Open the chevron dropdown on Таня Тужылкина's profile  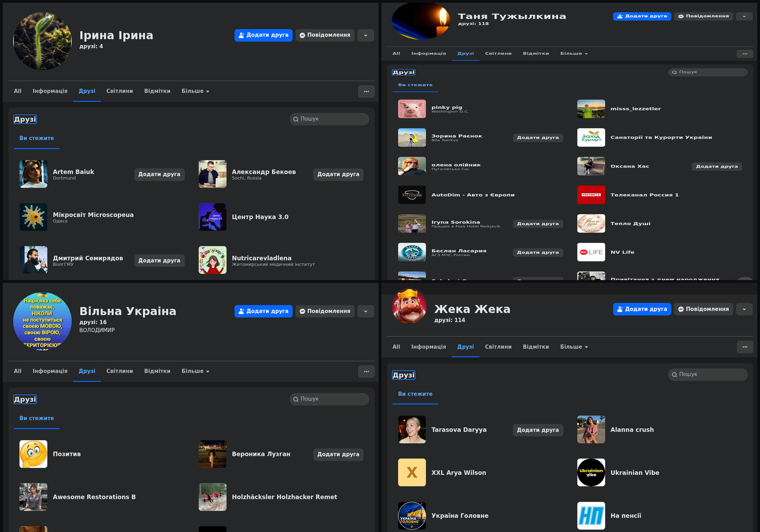[744, 16]
